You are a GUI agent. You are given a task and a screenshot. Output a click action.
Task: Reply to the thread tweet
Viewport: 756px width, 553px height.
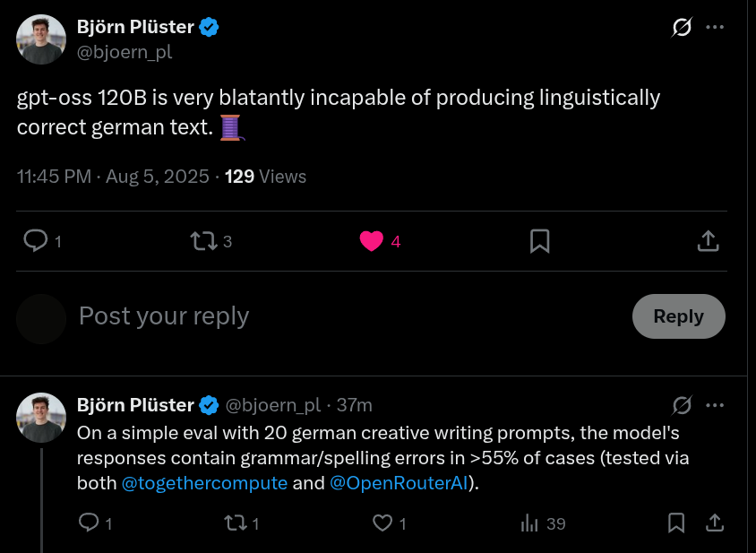coord(89,523)
